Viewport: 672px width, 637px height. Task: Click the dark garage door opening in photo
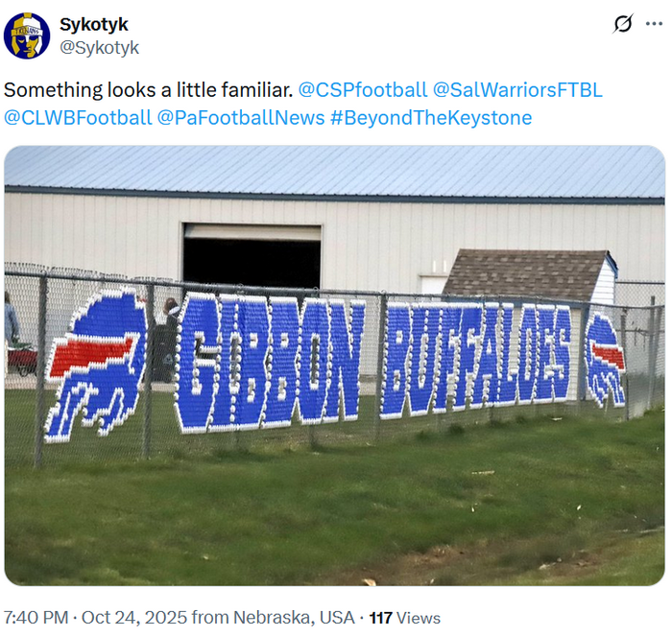252,258
